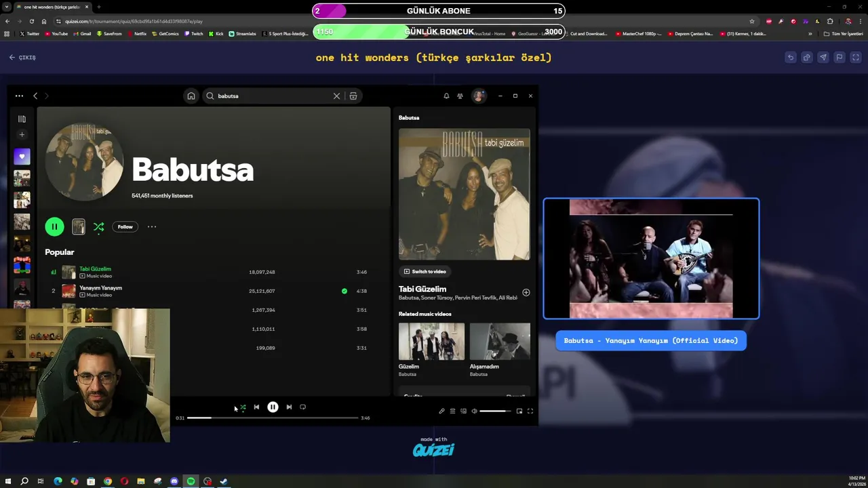868x488 pixels.
Task: Open Your Library in Spotify sidebar
Action: pos(22,119)
